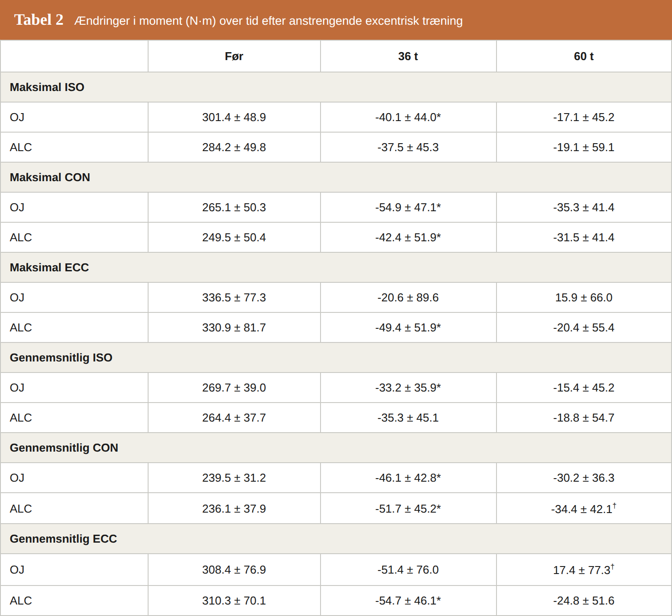Click the 'Tabel 2' title label

39,20
